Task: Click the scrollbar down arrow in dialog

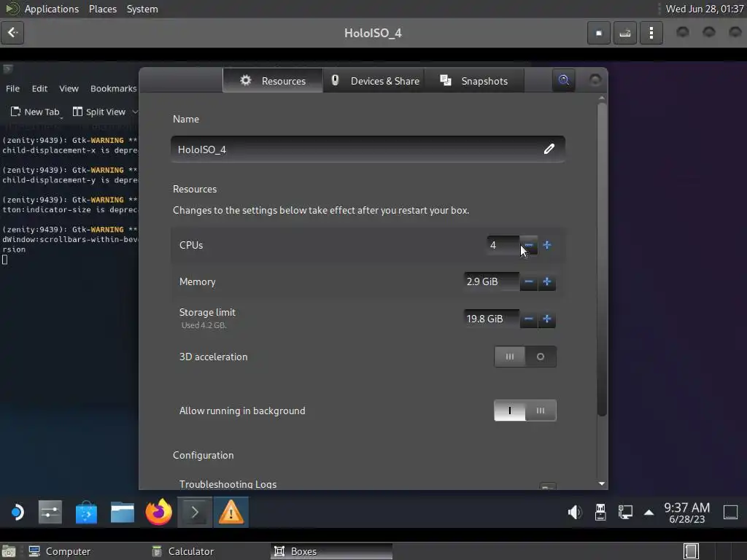Action: point(602,483)
